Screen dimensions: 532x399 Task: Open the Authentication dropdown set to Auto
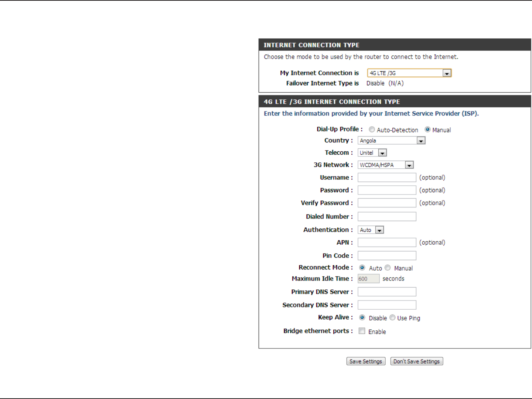click(371, 230)
